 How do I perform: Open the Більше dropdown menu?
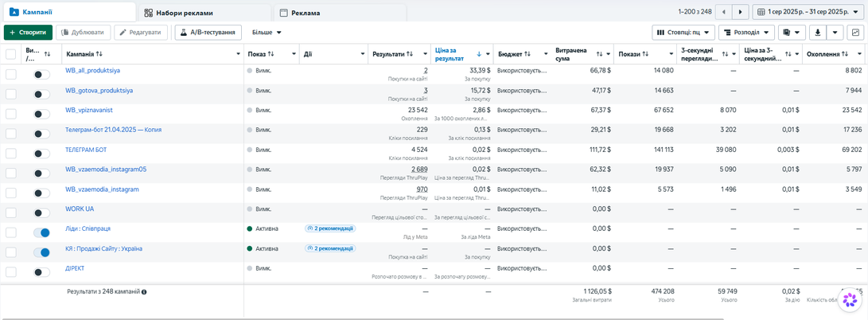(x=267, y=33)
